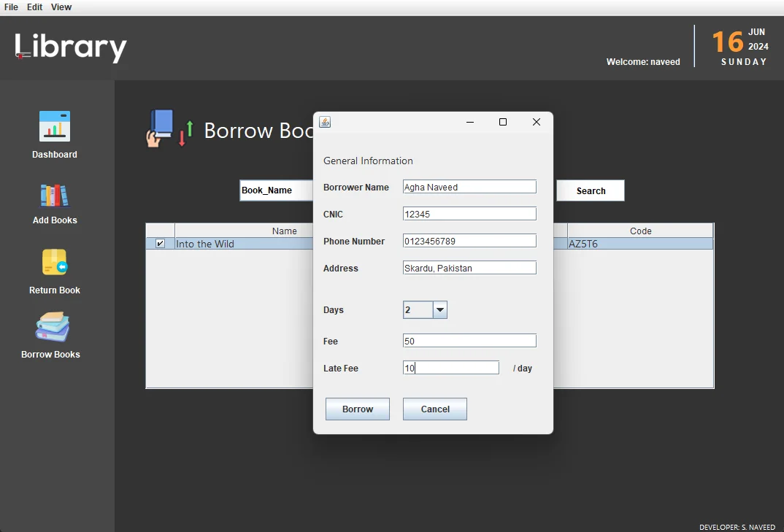Screen dimensions: 784x532
Task: Click the Borrow Book header hand-and-book icon
Action: point(169,128)
